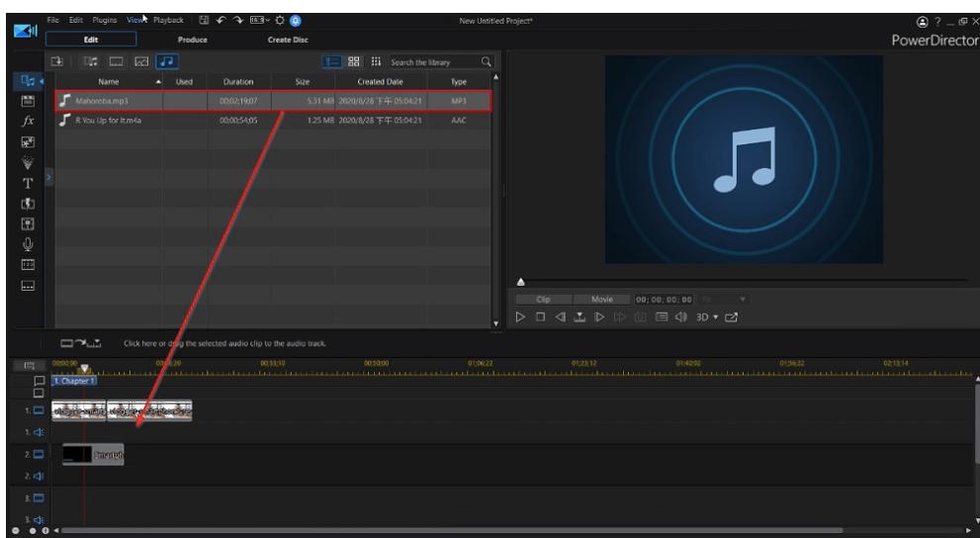Sort library by Created Date column
The image size is (980, 538).
point(380,82)
